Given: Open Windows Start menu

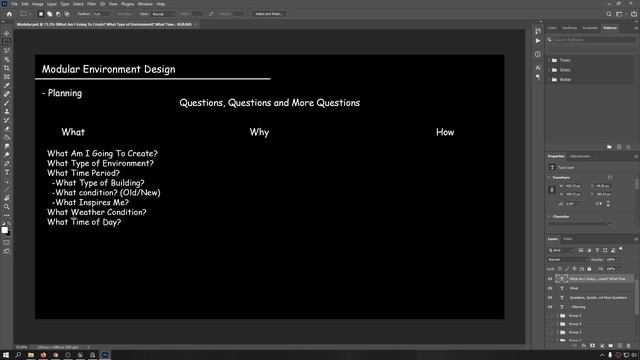Looking at the screenshot, I should point(6,355).
